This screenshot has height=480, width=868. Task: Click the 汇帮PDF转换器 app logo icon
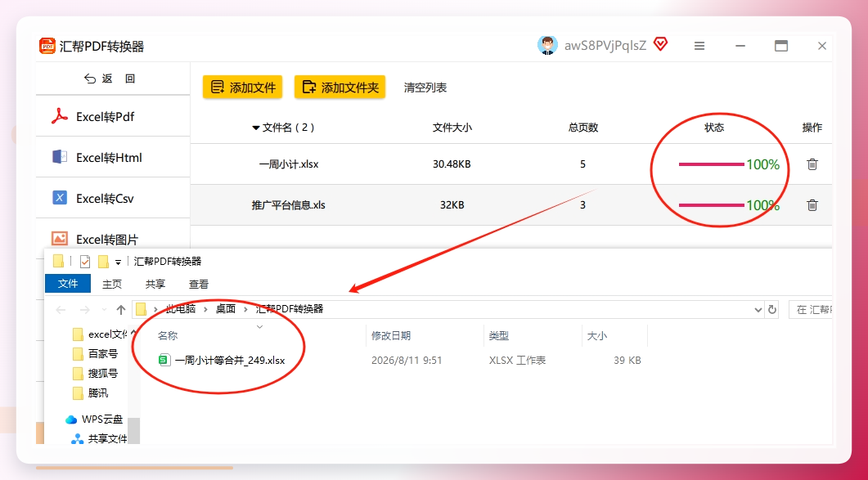click(x=47, y=46)
